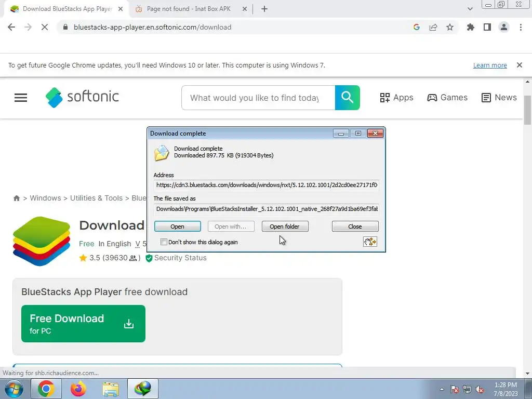Screen dimensions: 532x399
Task: Launch Firefox from the taskbar
Action: click(78, 389)
